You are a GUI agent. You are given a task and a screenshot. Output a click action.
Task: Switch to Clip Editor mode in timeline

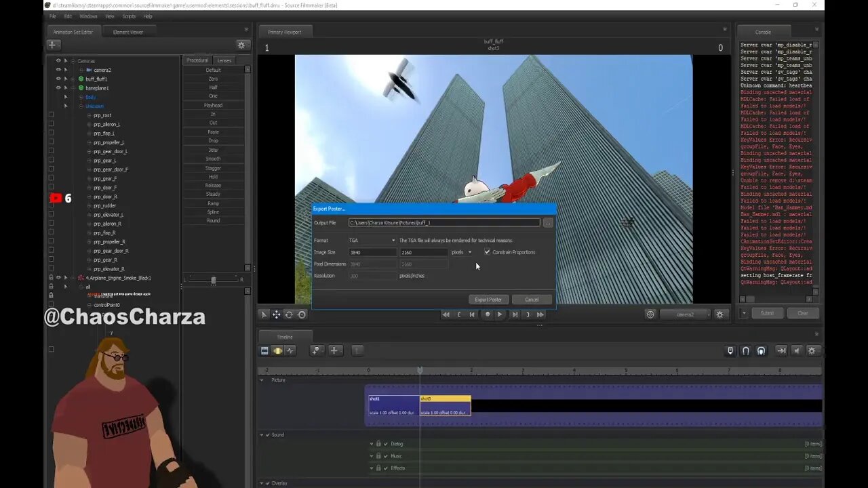[x=264, y=350]
